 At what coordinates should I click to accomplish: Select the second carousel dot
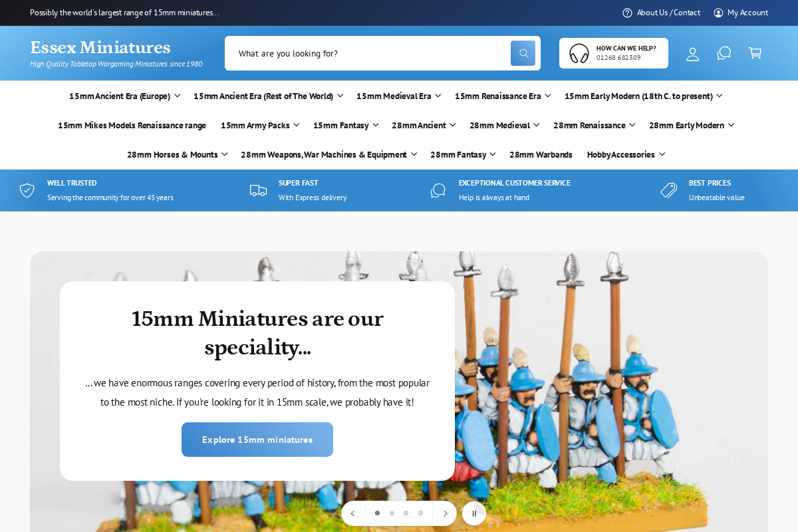(392, 513)
